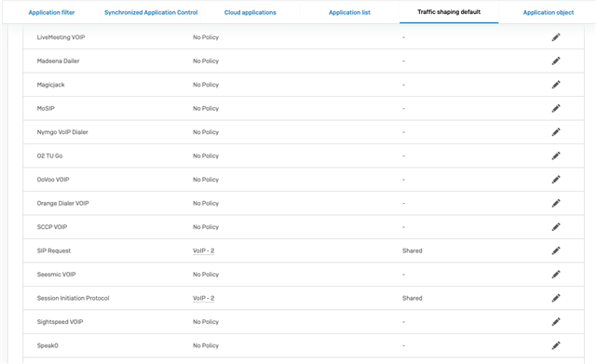Open the Application list tab

tap(349, 12)
